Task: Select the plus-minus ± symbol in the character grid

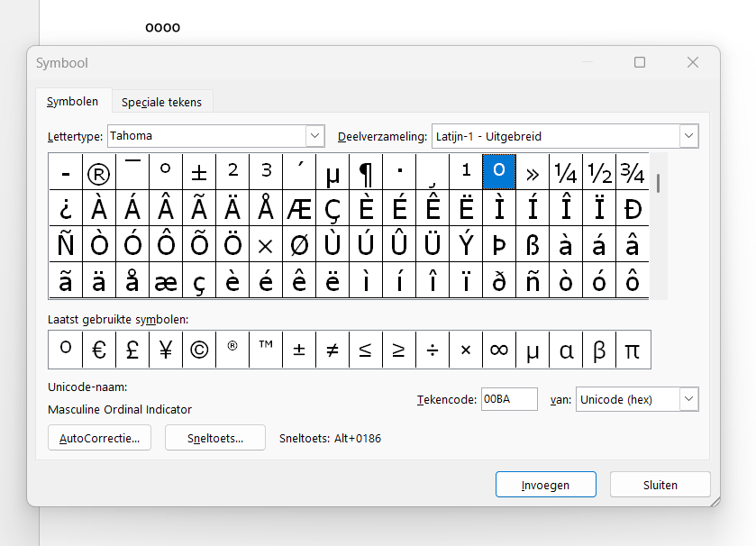Action: 199,172
